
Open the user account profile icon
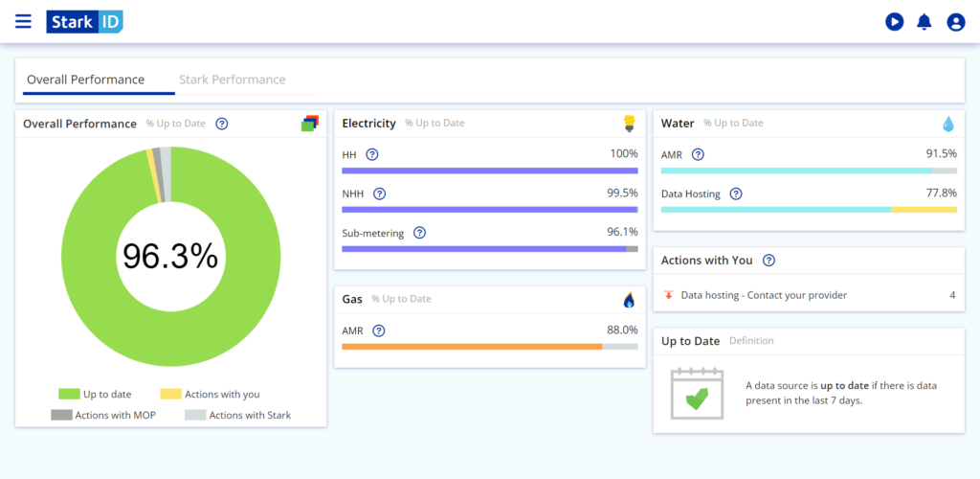[955, 22]
